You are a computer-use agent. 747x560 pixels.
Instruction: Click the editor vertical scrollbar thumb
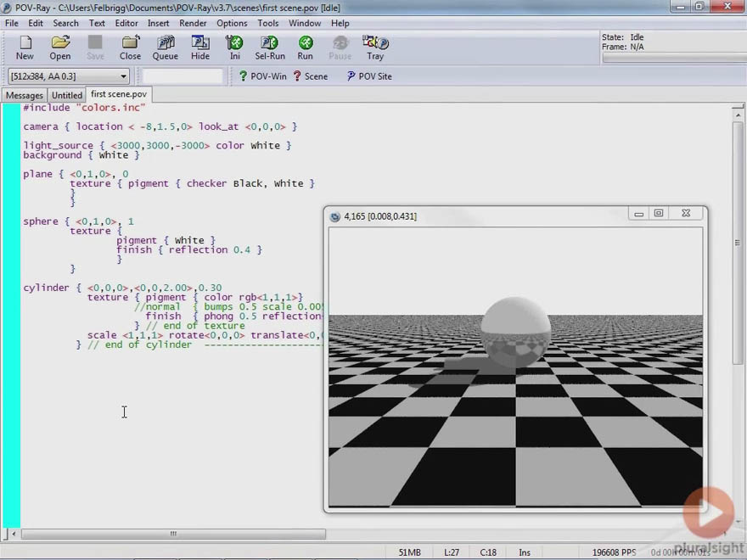(x=738, y=243)
